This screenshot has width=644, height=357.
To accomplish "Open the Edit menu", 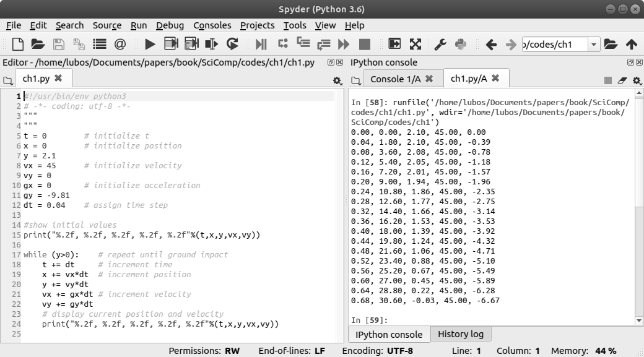I will (x=38, y=25).
